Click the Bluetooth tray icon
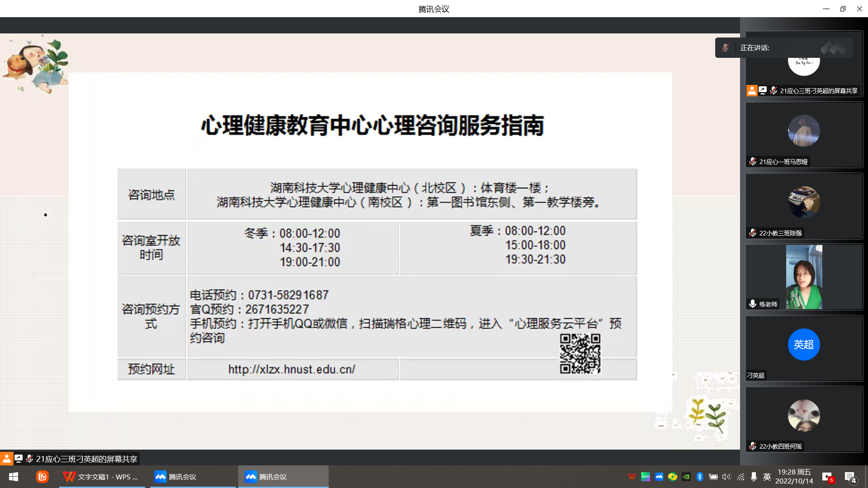The image size is (868, 488). pos(699,477)
